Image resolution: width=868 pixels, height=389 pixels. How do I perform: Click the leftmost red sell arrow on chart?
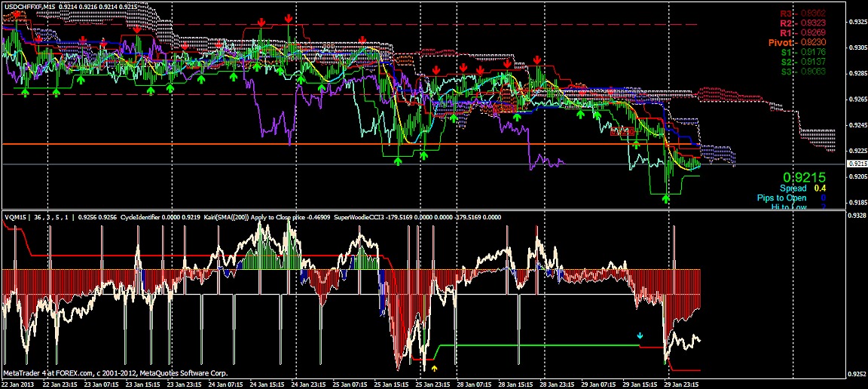tap(17, 14)
